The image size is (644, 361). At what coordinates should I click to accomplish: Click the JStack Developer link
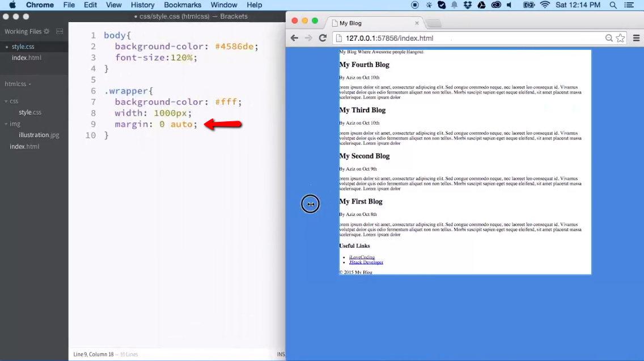pos(366,262)
